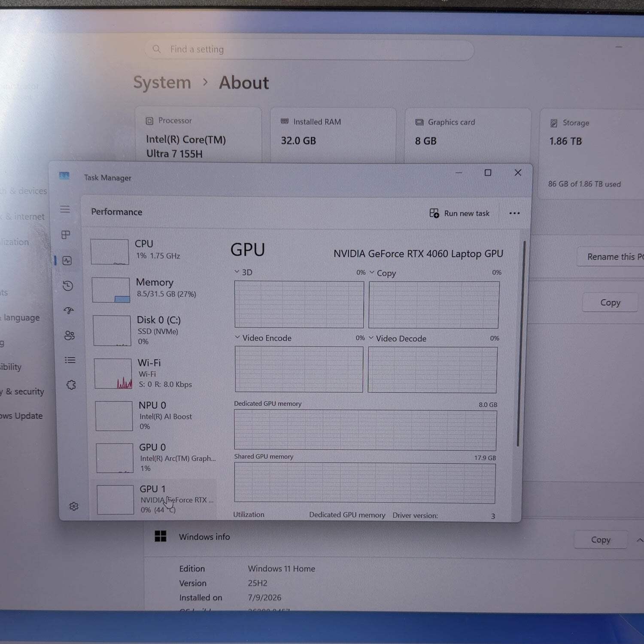The width and height of the screenshot is (644, 644).
Task: Open the Details page icon
Action: [70, 360]
